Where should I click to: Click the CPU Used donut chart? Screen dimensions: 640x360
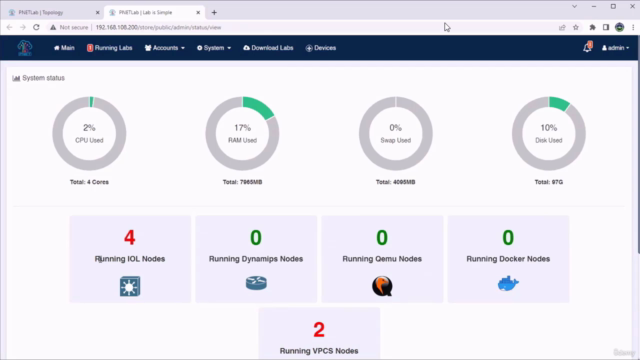[89, 133]
